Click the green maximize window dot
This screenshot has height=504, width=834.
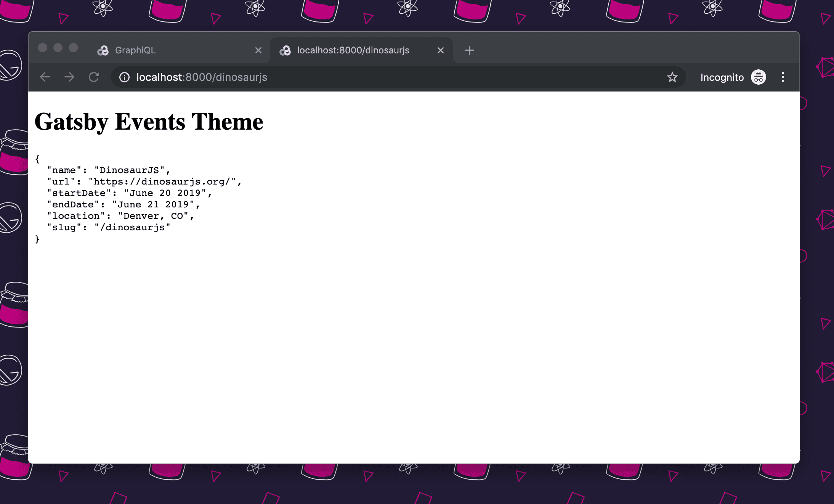73,48
